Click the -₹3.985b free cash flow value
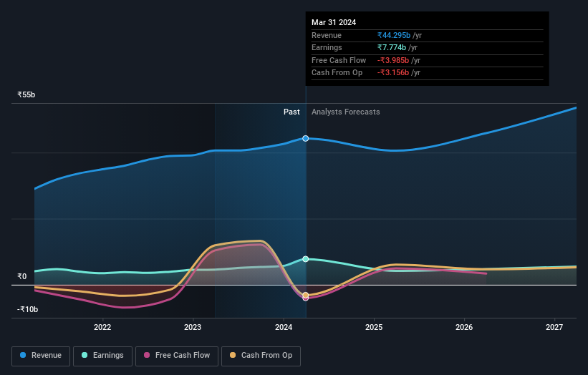The image size is (588, 375). [393, 60]
